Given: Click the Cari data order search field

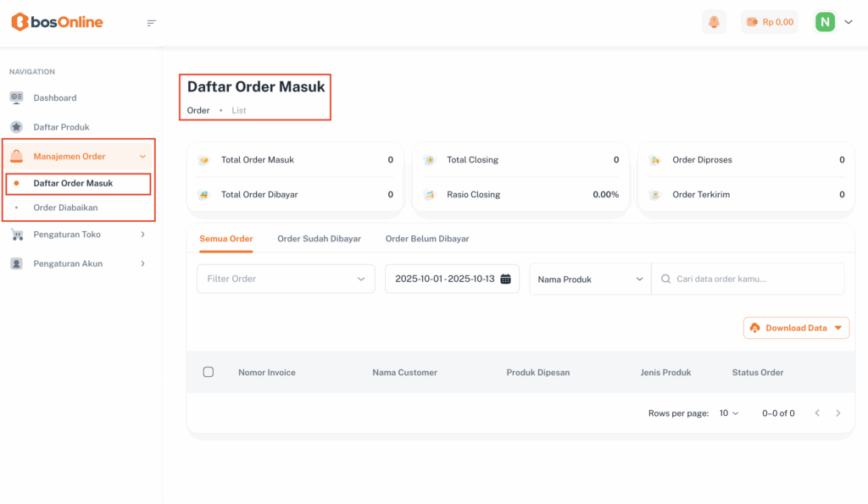Looking at the screenshot, I should (x=754, y=279).
